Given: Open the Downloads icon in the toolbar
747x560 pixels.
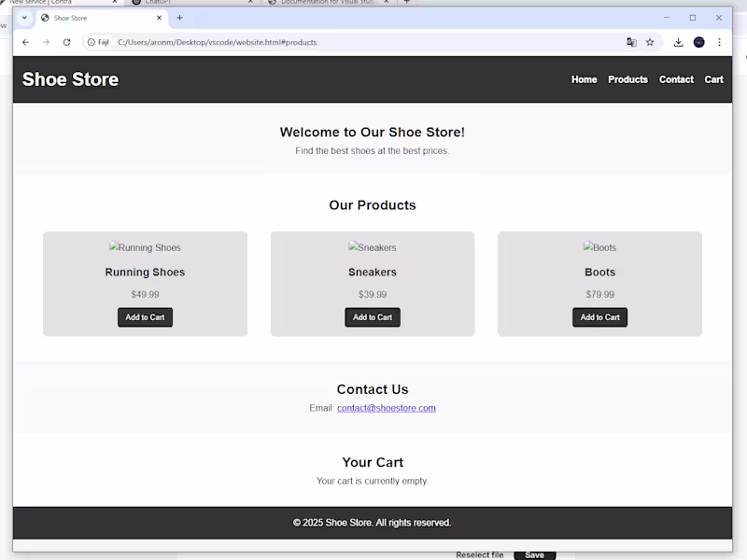Looking at the screenshot, I should coord(678,42).
